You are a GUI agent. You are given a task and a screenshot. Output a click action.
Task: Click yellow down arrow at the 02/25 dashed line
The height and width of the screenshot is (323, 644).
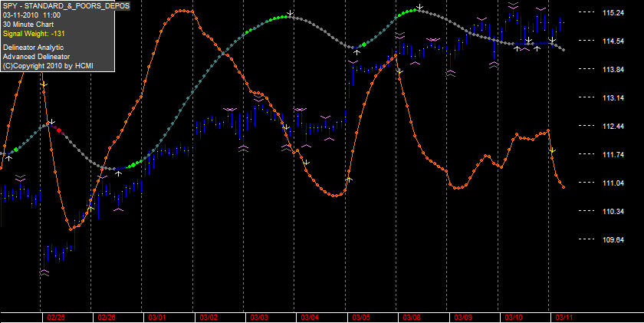[44, 84]
